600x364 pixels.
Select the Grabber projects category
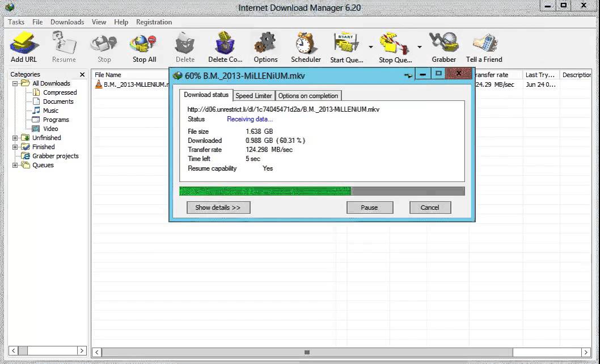click(56, 156)
